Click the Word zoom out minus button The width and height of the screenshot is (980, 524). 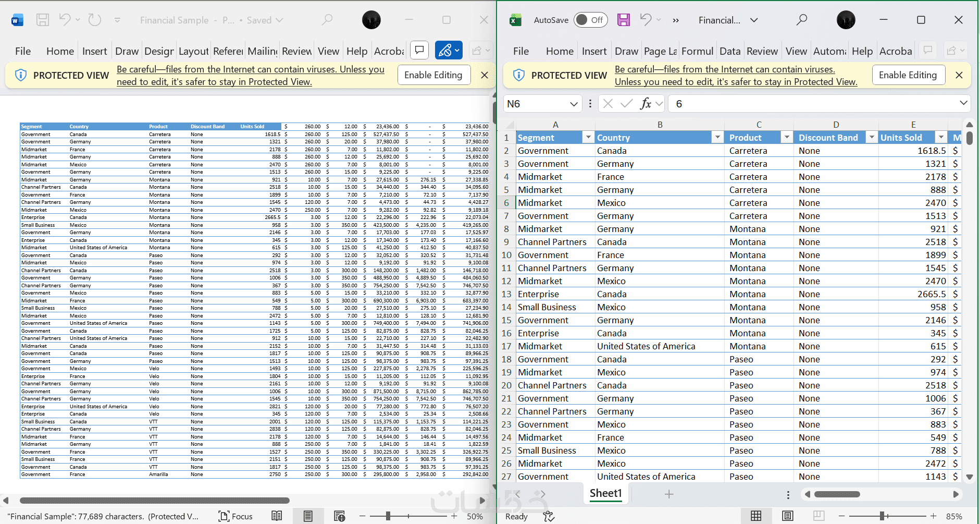[x=362, y=516]
